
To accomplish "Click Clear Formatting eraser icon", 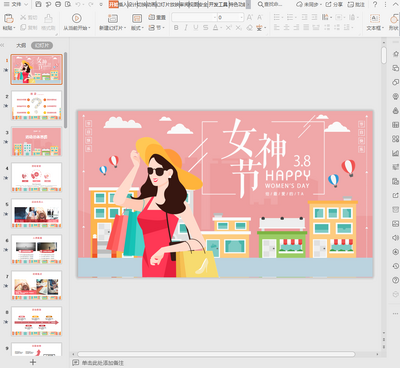I will [249, 28].
